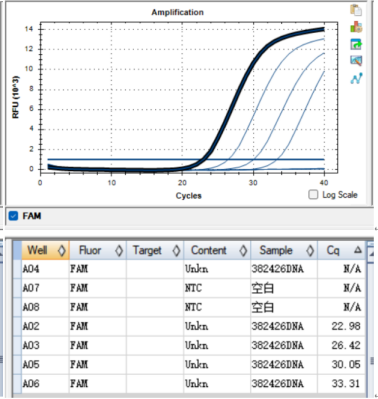The height and width of the screenshot is (399, 378).
Task: Click the Cq value 26.42
Action: point(346,345)
